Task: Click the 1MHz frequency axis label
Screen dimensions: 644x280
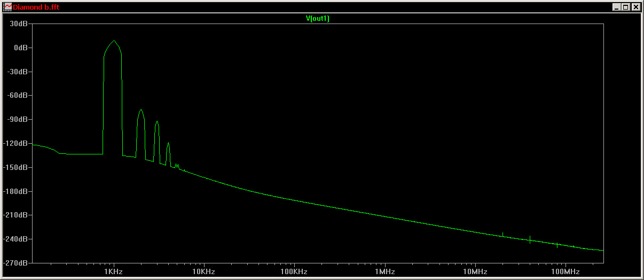Action: (x=384, y=272)
